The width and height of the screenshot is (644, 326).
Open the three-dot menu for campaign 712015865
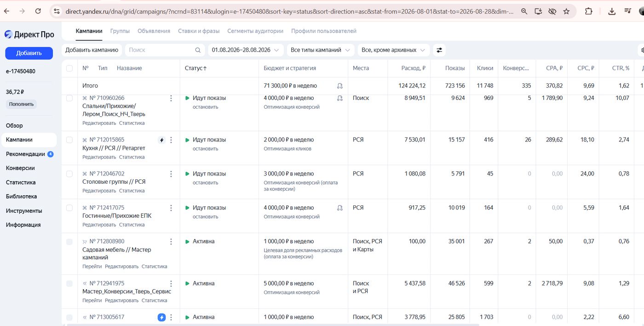(171, 140)
